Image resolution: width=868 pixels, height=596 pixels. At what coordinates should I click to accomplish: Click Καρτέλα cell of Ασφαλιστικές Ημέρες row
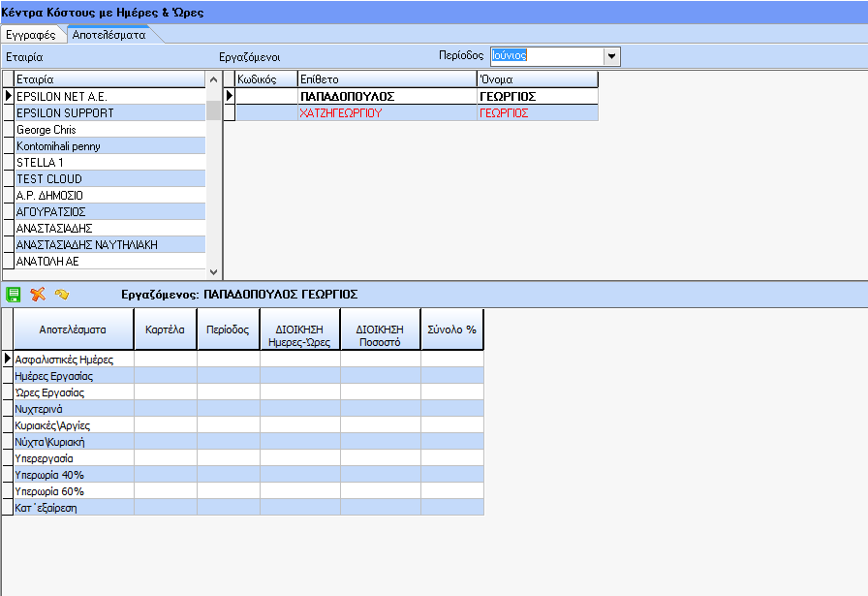166,360
